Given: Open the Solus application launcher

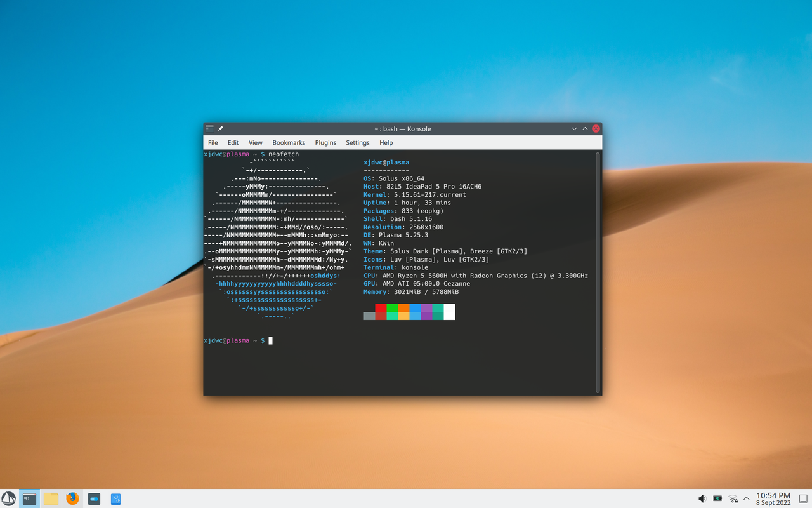Looking at the screenshot, I should coord(9,498).
